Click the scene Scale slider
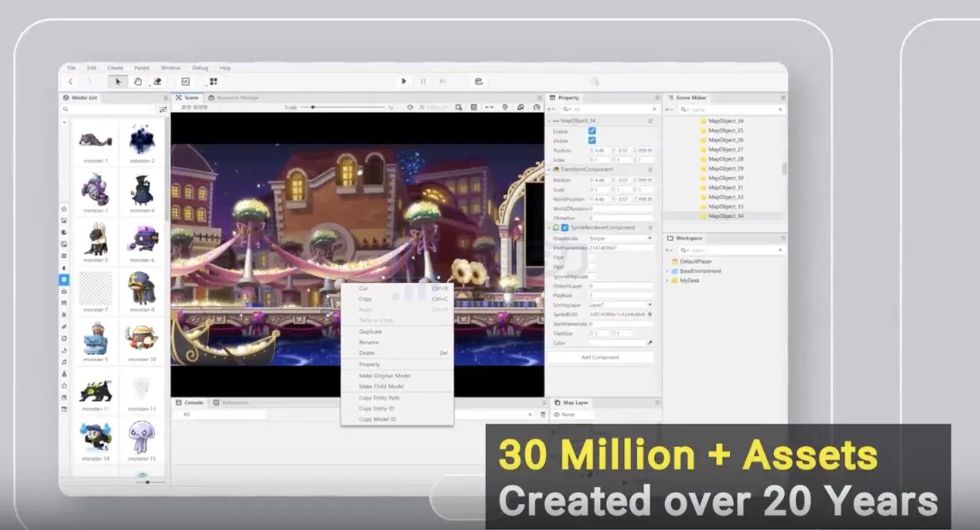The width and height of the screenshot is (980, 530). click(x=313, y=107)
